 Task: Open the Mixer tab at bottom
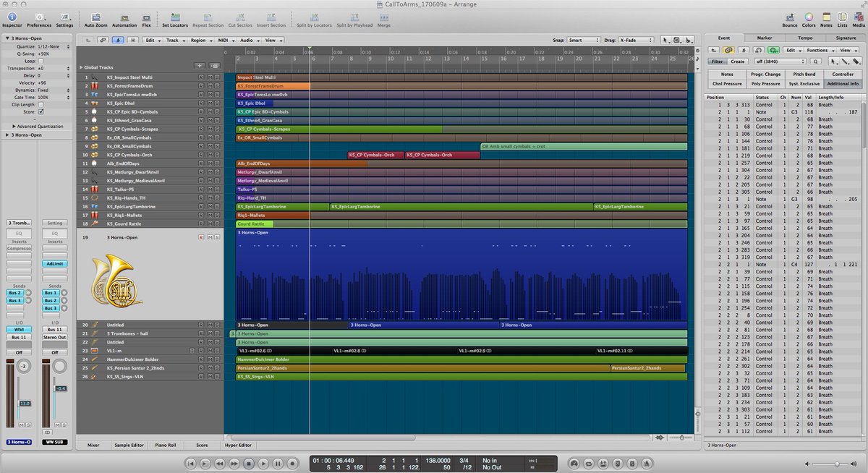(x=93, y=445)
